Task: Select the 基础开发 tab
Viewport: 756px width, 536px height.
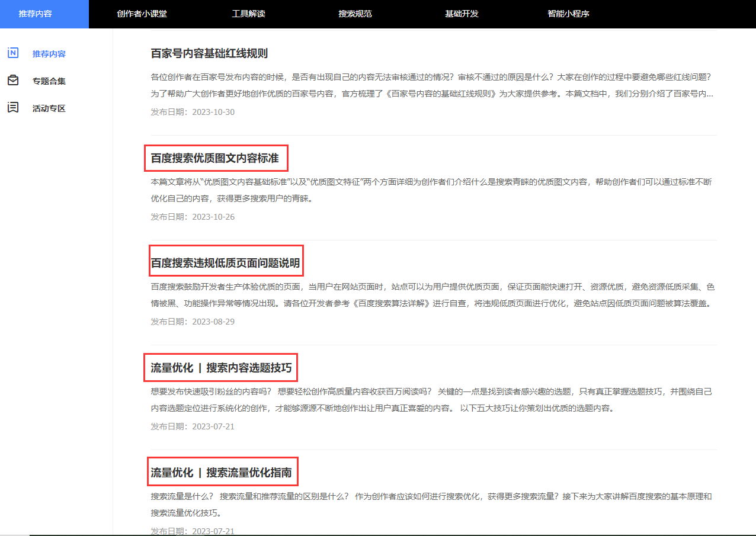Action: 462,14
